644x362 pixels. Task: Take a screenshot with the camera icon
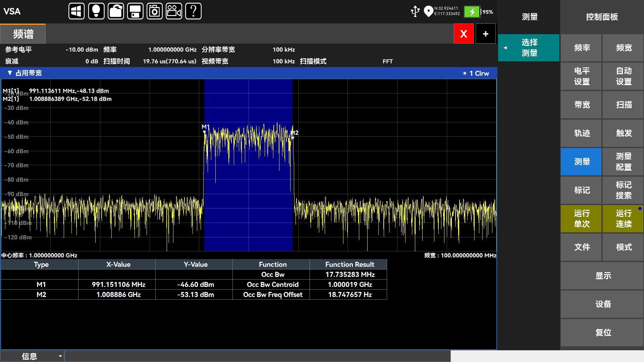[155, 11]
